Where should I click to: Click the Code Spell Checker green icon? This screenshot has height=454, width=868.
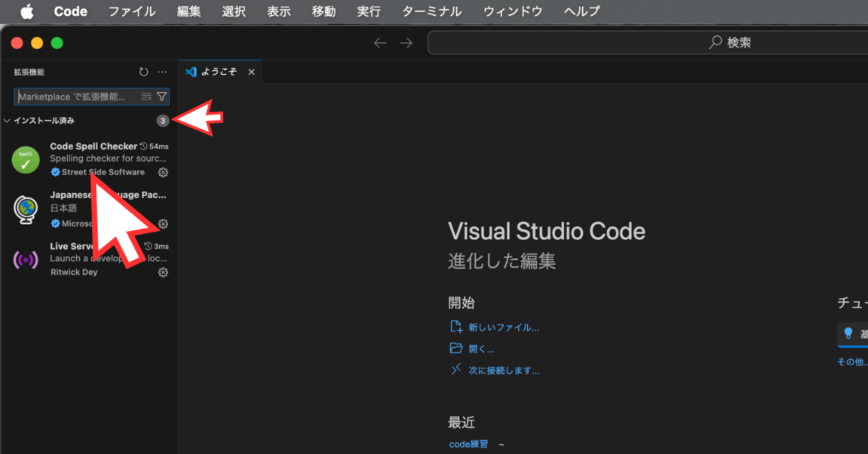(x=25, y=160)
